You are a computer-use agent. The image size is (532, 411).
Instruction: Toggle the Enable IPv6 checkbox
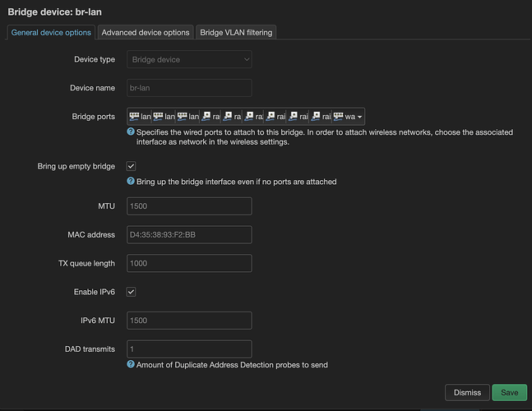click(131, 292)
